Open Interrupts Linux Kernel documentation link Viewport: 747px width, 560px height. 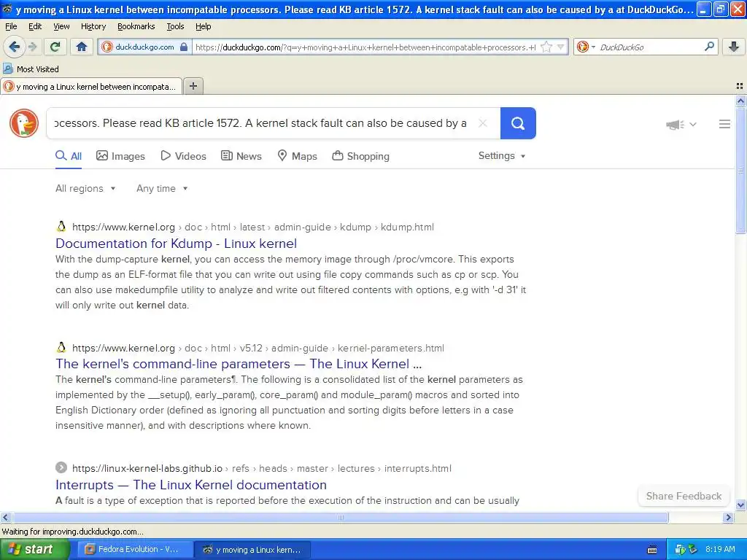point(191,485)
